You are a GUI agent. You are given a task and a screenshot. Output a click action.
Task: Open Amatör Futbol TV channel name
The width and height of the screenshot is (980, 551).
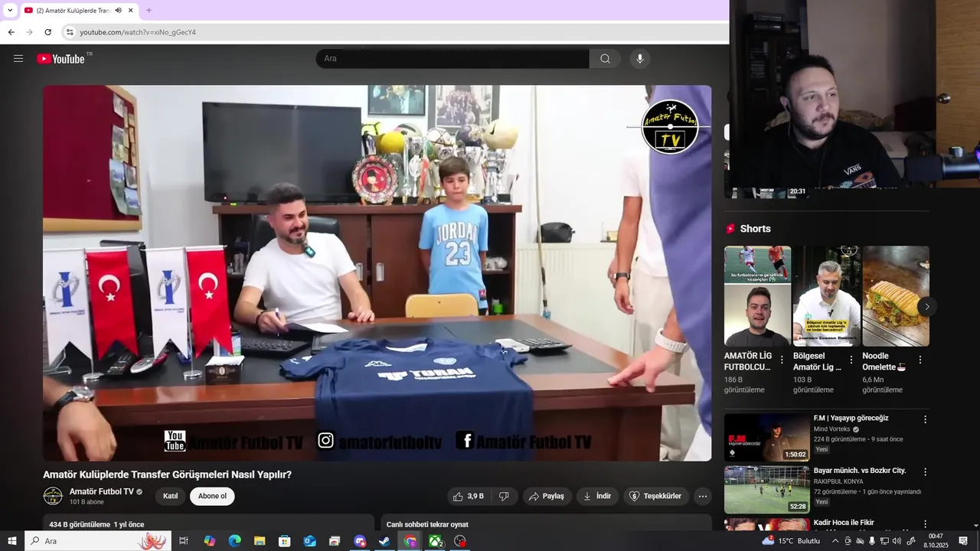101,491
